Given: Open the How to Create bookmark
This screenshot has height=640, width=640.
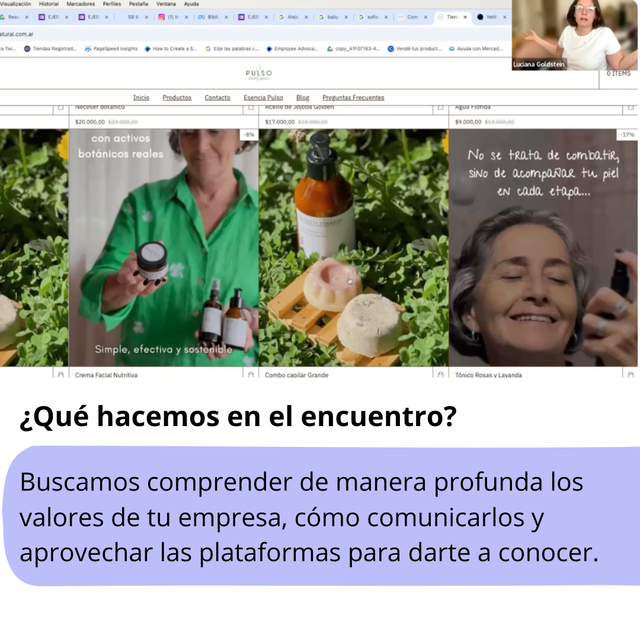Looking at the screenshot, I should (173, 48).
